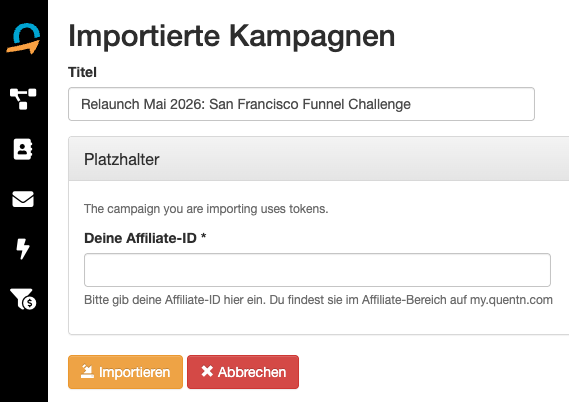The image size is (569, 402).
Task: Click the 'campaign you are importing uses tokens' text
Action: 206,209
